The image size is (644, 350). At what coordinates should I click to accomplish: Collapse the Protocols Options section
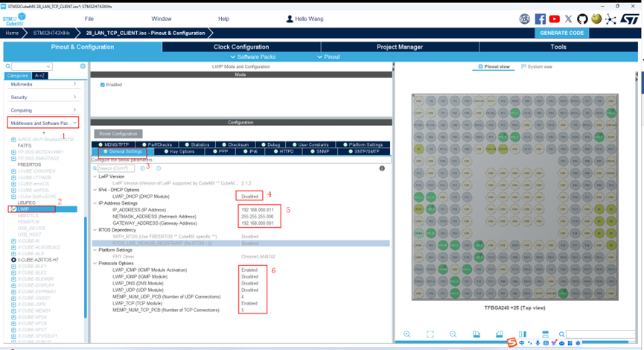click(x=95, y=264)
